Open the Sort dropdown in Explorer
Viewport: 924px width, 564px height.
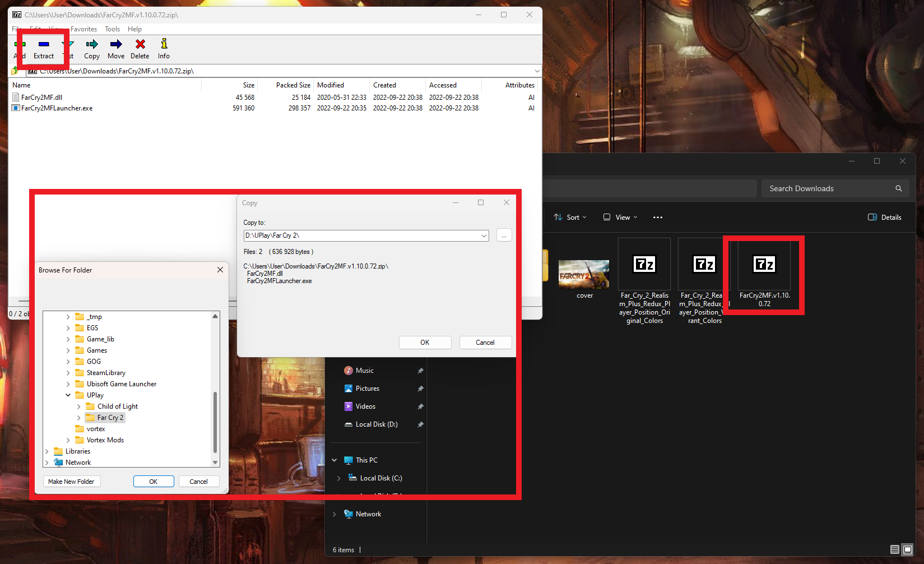[570, 218]
